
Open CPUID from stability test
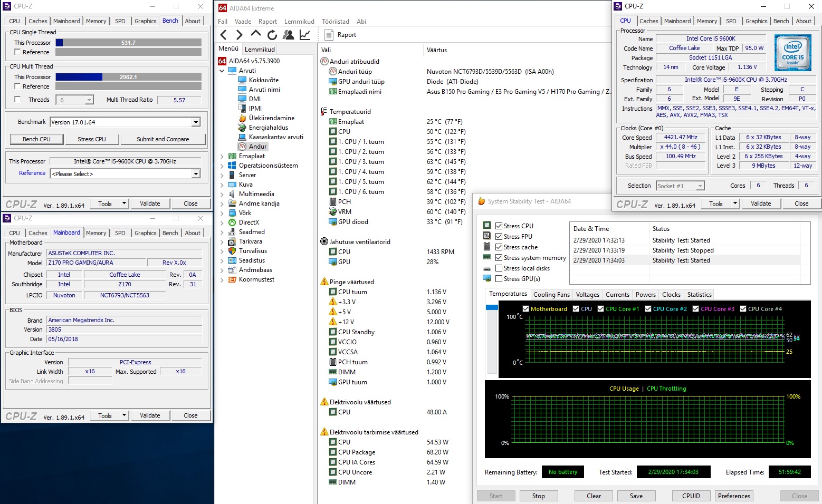[x=691, y=496]
